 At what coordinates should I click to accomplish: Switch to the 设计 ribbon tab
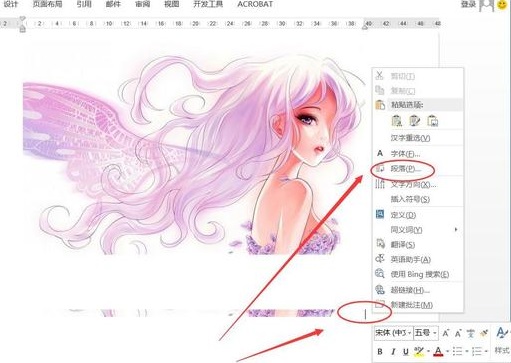[11, 4]
